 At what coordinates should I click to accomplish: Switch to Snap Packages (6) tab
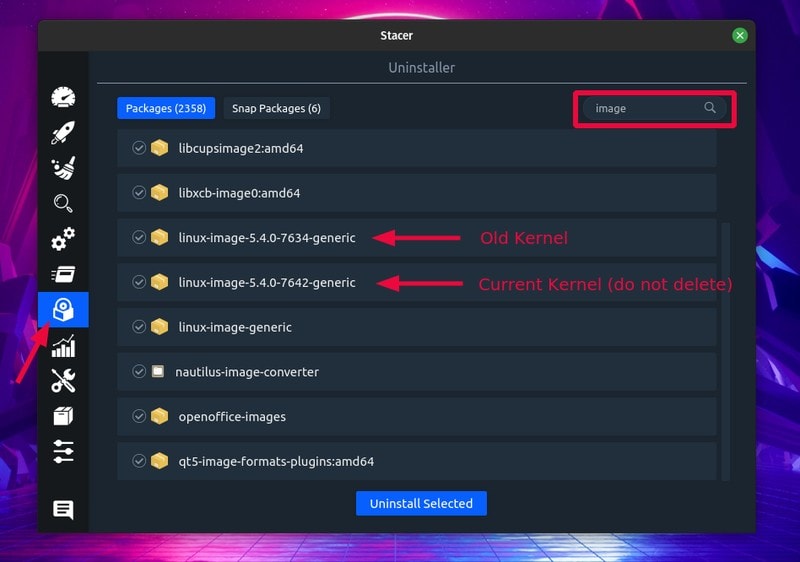(276, 108)
